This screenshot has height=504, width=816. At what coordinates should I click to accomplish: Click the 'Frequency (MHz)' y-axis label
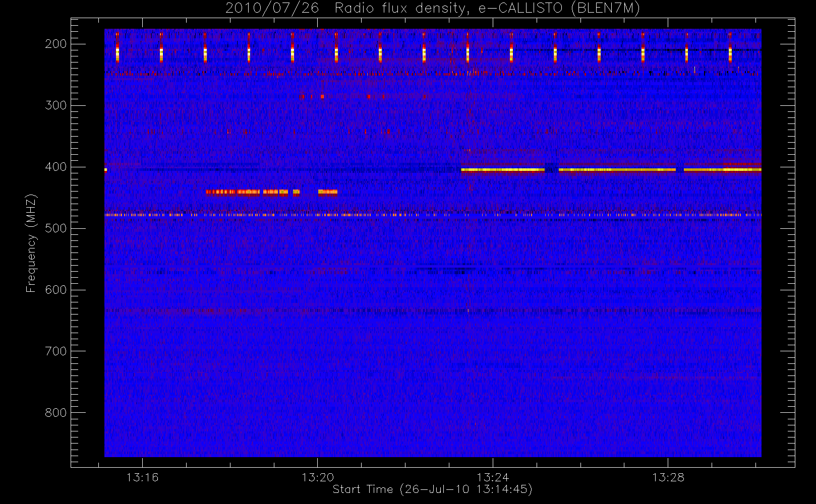[31, 243]
